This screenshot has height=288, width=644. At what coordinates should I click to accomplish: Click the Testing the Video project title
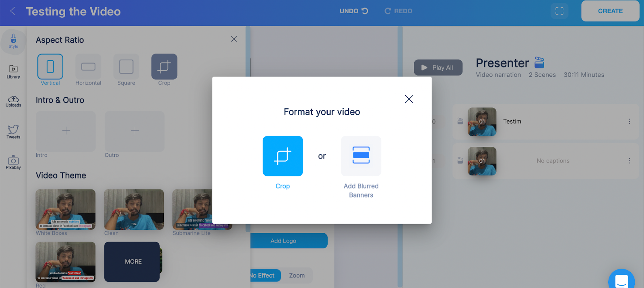(73, 11)
